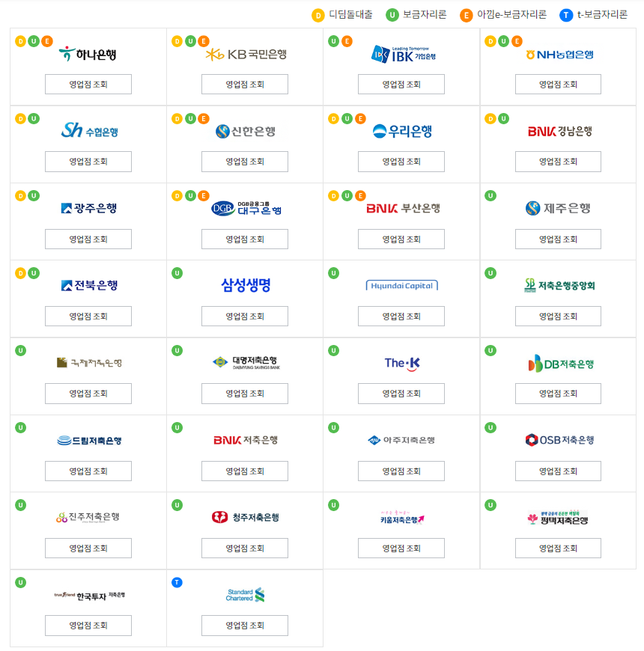Click the BNK 경남은행 logo
644x651 pixels.
click(x=559, y=131)
